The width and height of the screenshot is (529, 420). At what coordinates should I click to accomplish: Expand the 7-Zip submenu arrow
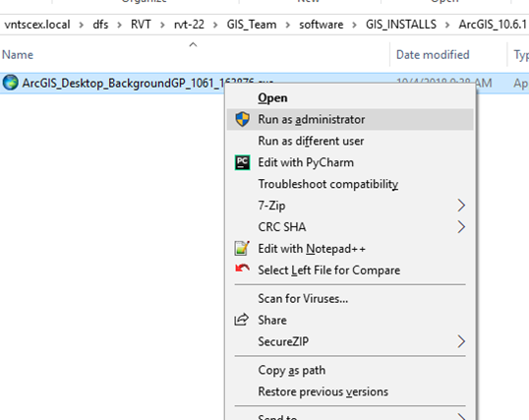[x=461, y=206]
